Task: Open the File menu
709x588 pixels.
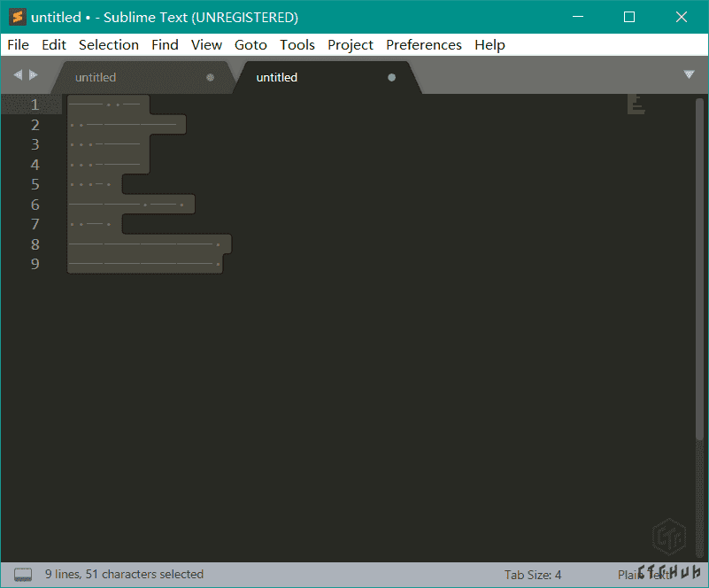Action: [18, 44]
